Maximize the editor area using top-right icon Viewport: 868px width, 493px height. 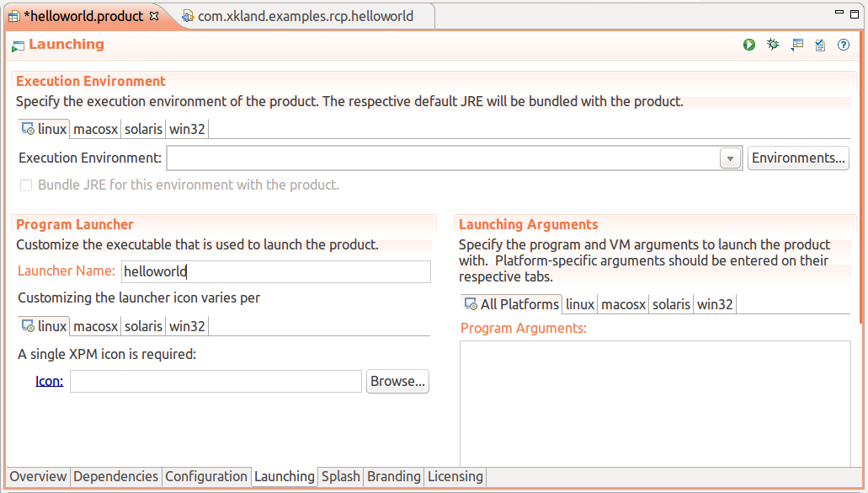click(x=856, y=13)
